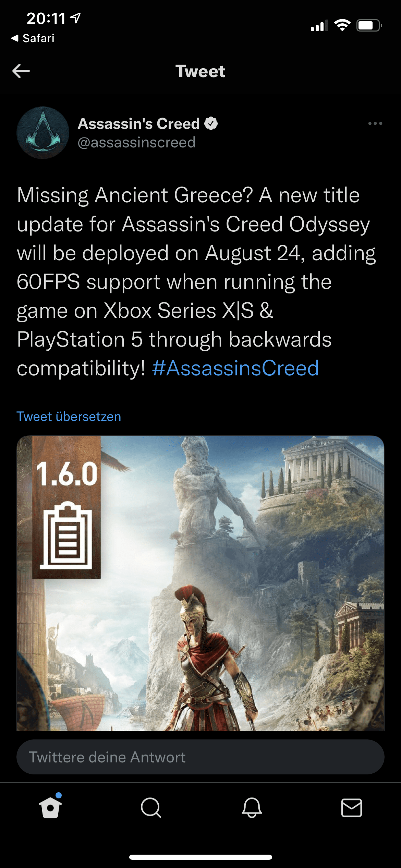Tap the @assassinscreed handle
Viewport: 401px width, 868px height.
pos(136,142)
